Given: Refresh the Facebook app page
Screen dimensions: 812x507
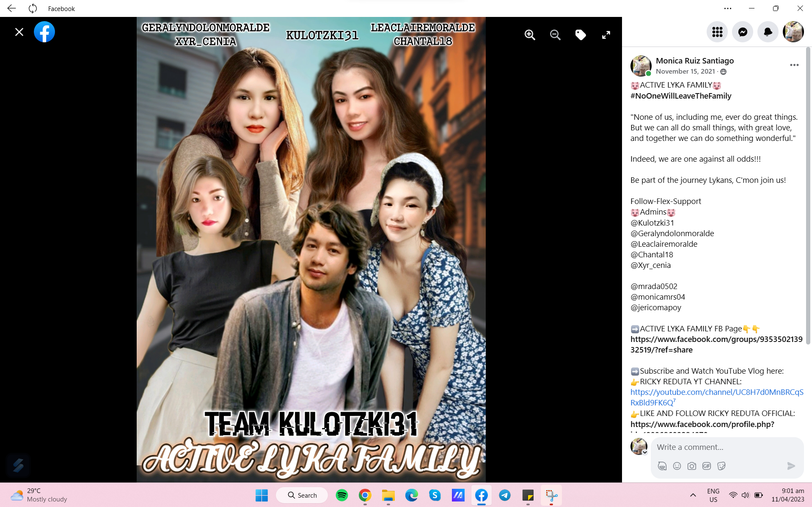Looking at the screenshot, I should (33, 8).
